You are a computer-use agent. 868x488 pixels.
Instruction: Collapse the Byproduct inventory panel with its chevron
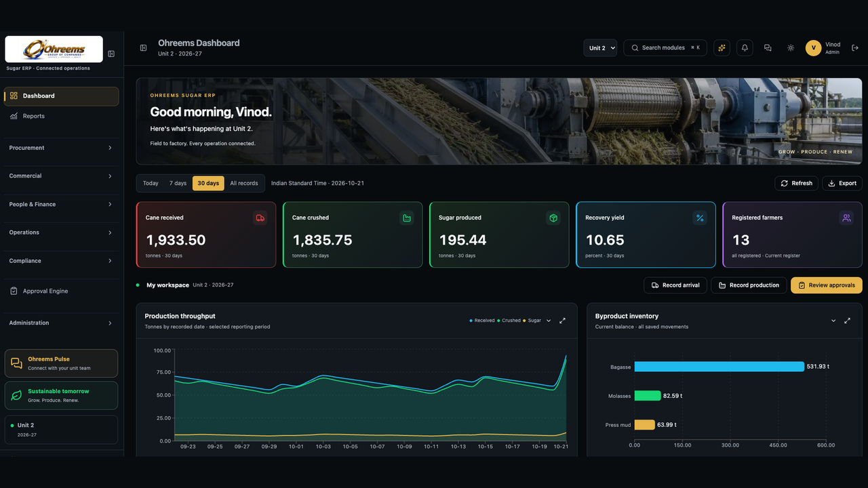click(x=833, y=321)
